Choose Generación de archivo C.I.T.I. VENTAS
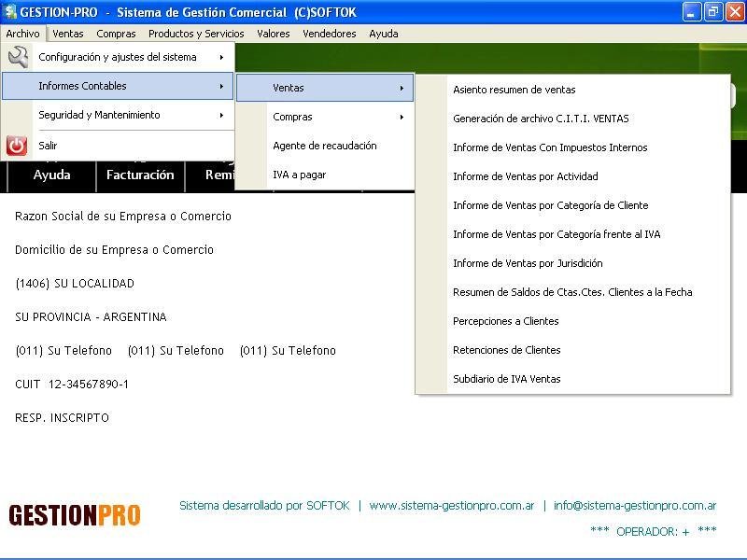Viewport: 747px width, 560px height. (x=541, y=119)
